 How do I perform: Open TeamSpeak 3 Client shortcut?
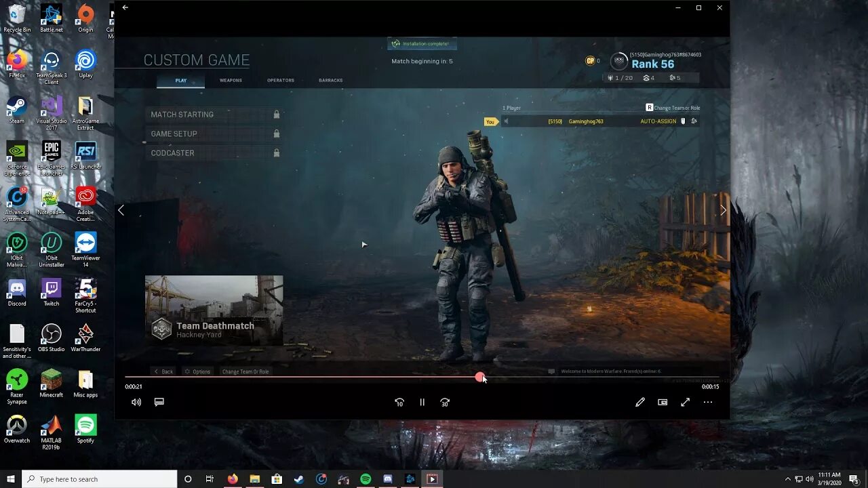(x=52, y=67)
